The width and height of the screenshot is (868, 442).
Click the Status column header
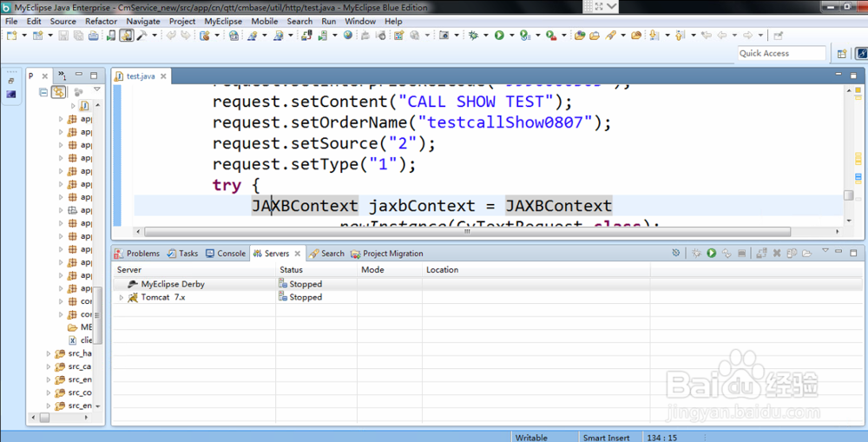tap(316, 270)
